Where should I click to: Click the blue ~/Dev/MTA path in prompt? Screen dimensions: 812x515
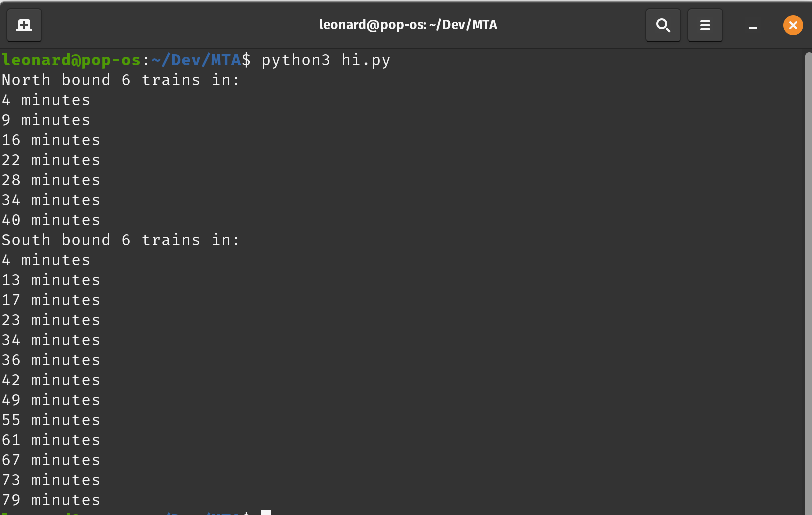click(x=196, y=60)
